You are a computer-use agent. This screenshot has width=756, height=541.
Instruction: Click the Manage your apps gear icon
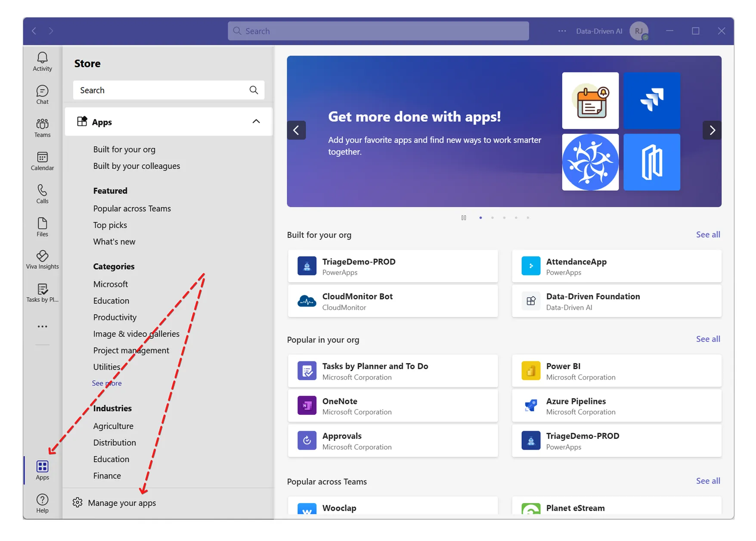(77, 503)
